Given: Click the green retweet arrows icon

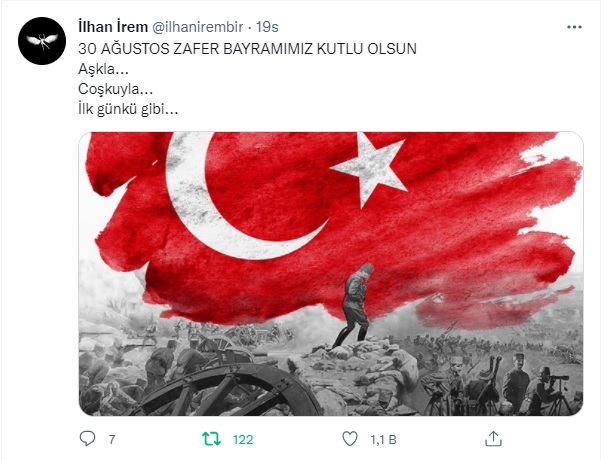Looking at the screenshot, I should click(211, 439).
